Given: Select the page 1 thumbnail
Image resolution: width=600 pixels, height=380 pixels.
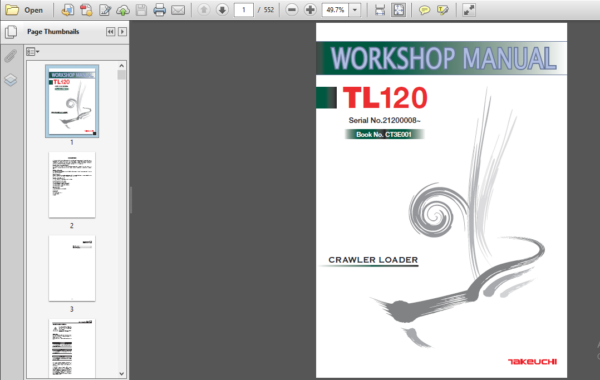Looking at the screenshot, I should [72, 101].
